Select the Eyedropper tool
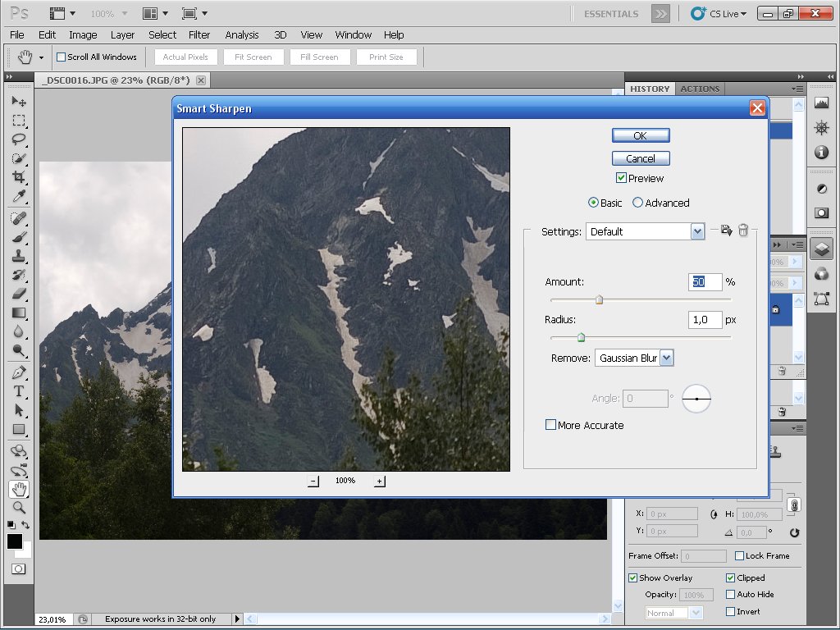This screenshot has height=630, width=840. 19,196
